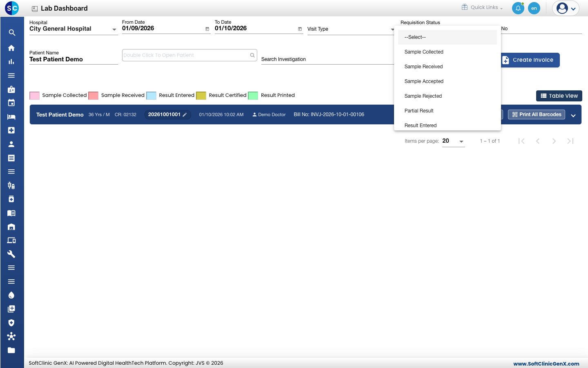
Task: Choose Sample Rejected from status list
Action: tap(448, 96)
